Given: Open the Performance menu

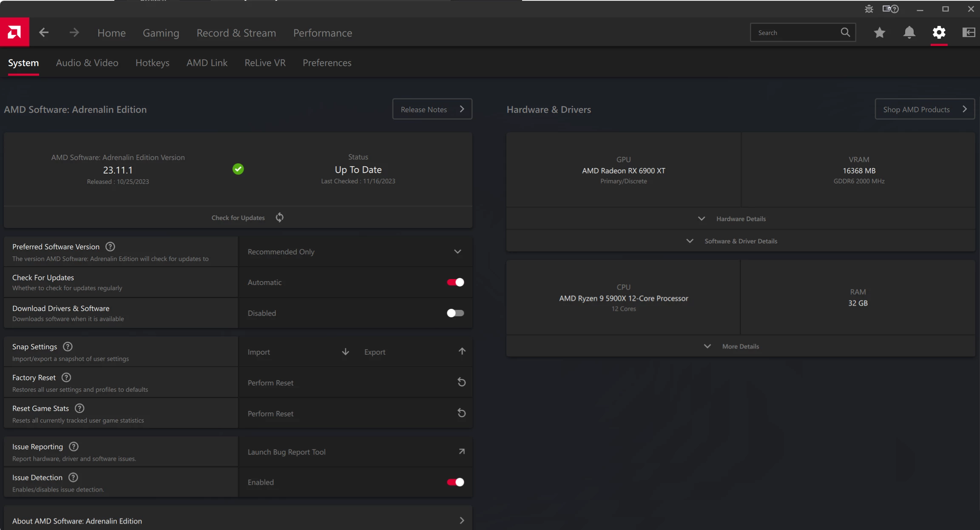Looking at the screenshot, I should coord(322,33).
